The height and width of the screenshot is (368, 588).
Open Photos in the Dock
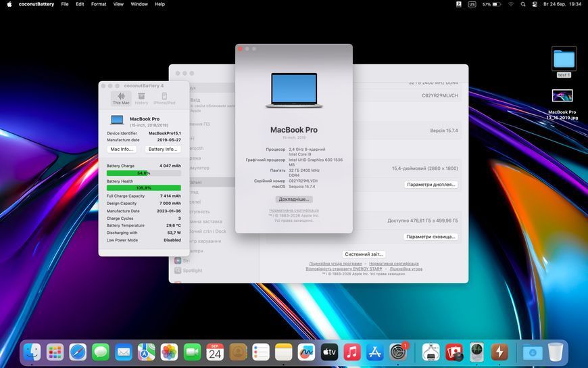coord(169,352)
